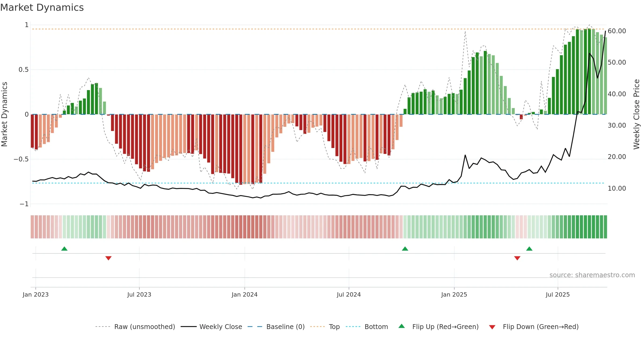The height and width of the screenshot is (362, 644).
Task: Click the 20.00 price axis label
Action: [x=617, y=157]
